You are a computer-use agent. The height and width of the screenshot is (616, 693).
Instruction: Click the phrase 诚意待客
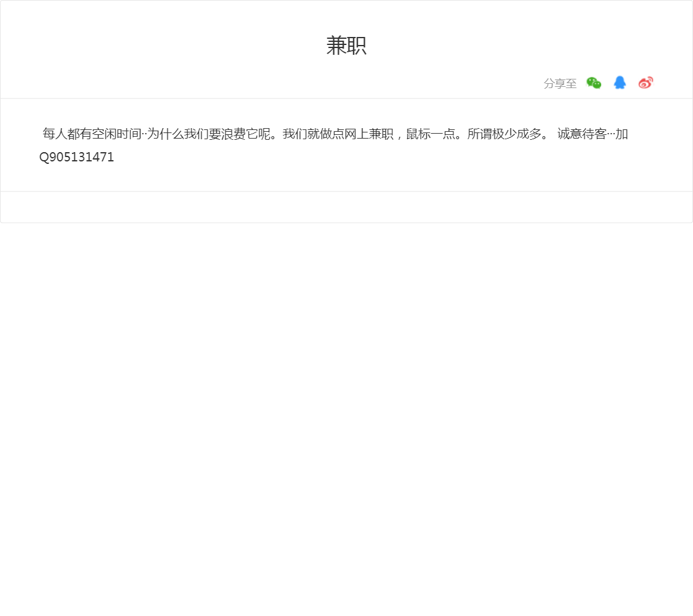coord(582,134)
